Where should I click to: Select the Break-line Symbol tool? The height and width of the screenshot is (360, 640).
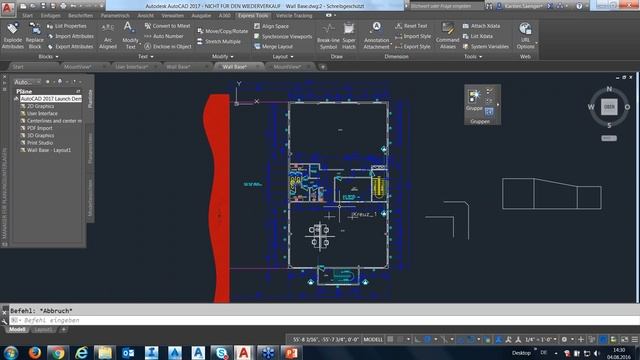click(x=328, y=36)
